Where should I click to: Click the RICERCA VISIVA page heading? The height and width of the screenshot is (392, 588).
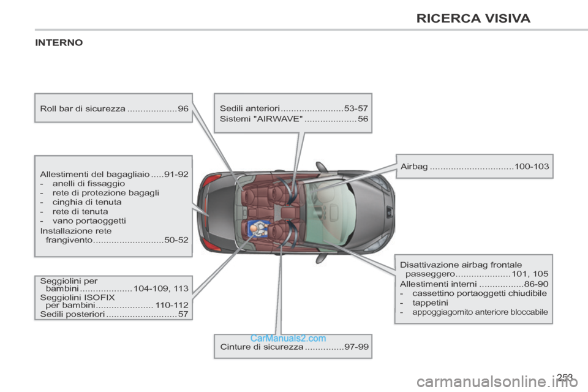coord(473,18)
